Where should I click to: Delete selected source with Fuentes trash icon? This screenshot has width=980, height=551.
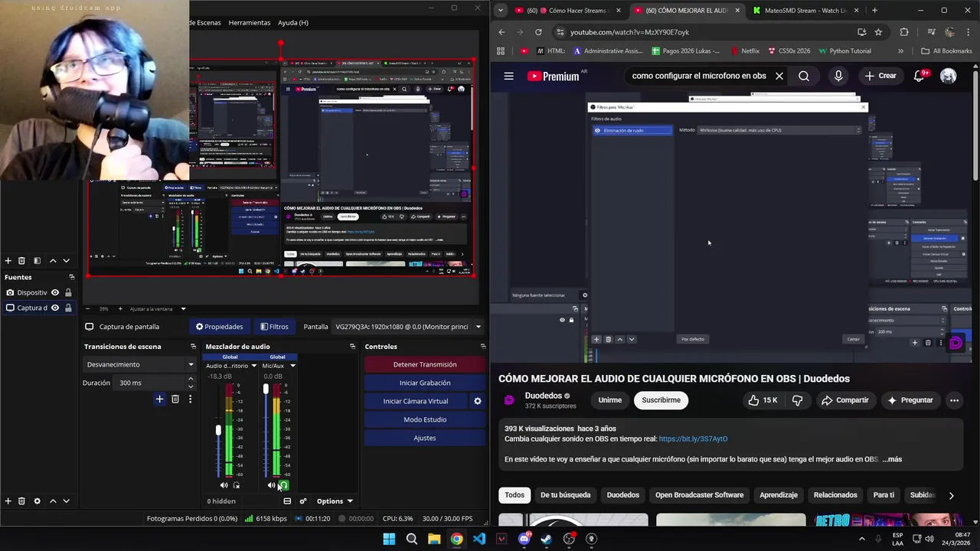21,501
